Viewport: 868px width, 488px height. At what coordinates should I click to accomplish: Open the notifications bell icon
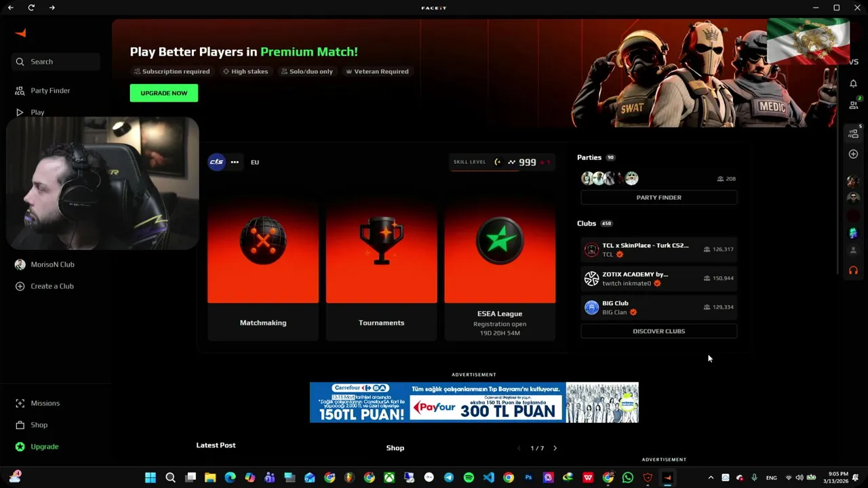[853, 83]
